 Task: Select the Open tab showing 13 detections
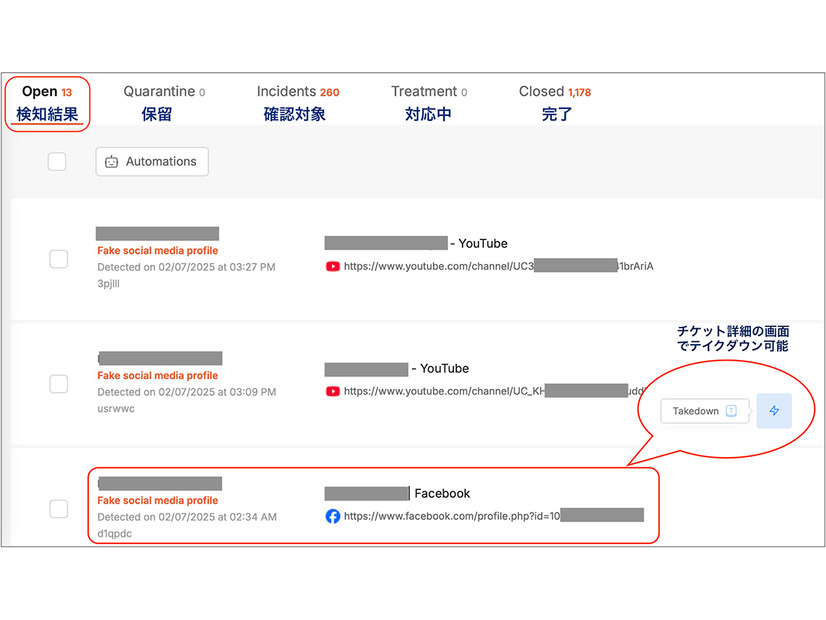(47, 91)
